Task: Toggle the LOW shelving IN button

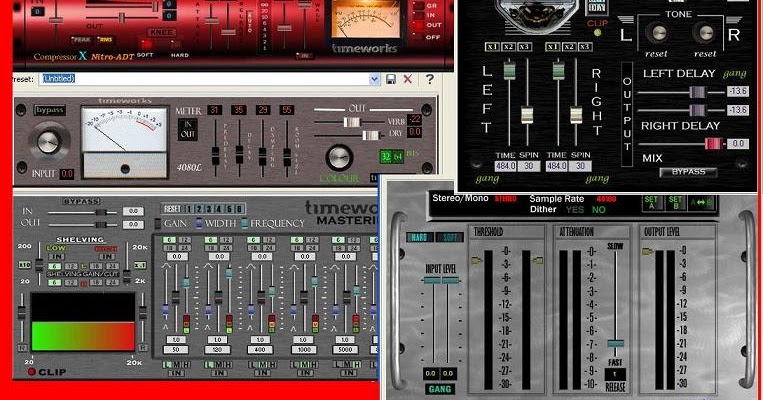Action: coord(56,256)
